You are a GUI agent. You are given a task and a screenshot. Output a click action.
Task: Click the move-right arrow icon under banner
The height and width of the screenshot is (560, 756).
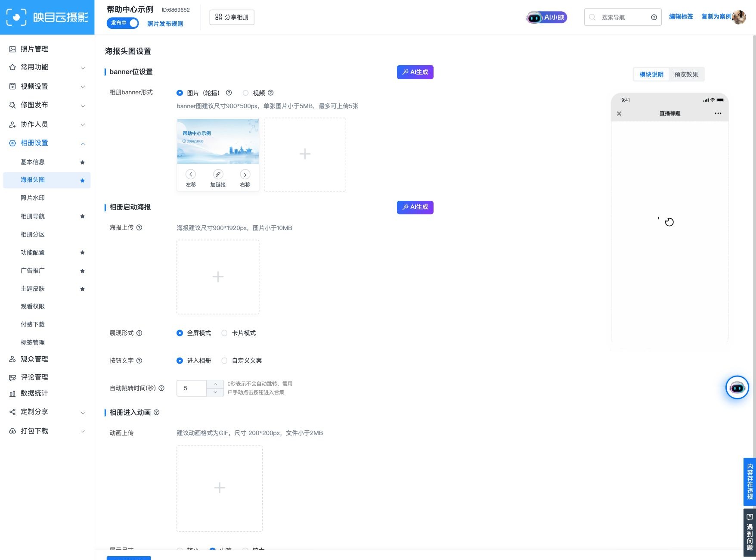245,174
